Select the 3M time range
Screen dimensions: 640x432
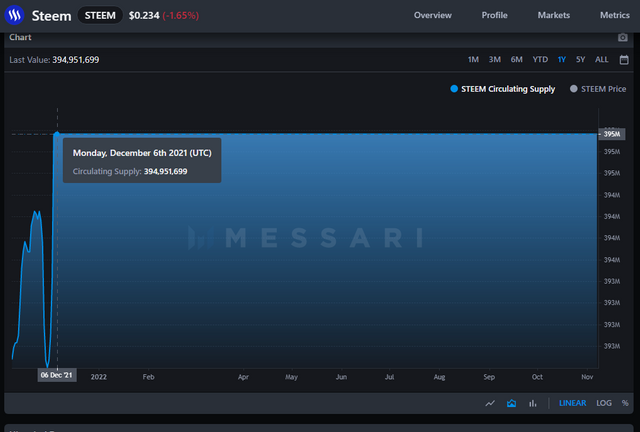tap(495, 60)
